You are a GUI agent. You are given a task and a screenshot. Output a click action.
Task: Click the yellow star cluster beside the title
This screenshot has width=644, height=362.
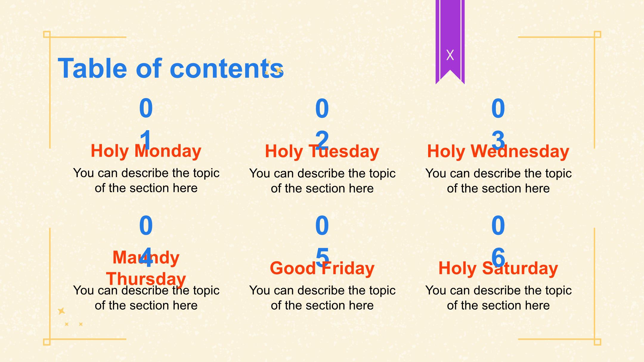[274, 68]
